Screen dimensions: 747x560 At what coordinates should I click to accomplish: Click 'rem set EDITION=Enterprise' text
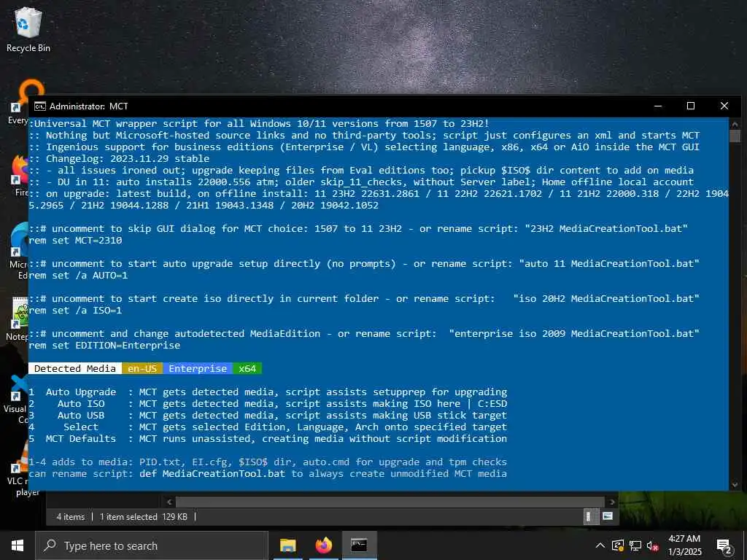coord(104,345)
